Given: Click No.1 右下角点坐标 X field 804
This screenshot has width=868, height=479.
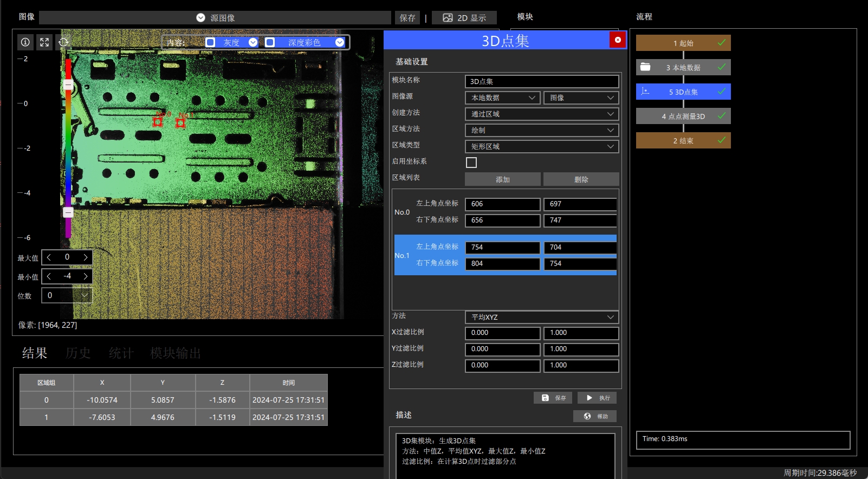Looking at the screenshot, I should pos(503,264).
